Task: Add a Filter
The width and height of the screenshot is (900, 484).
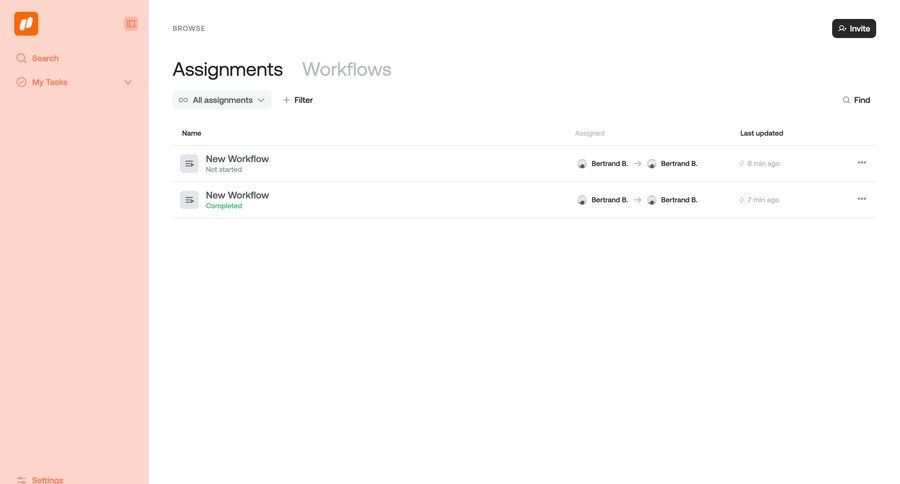Action: pyautogui.click(x=298, y=100)
